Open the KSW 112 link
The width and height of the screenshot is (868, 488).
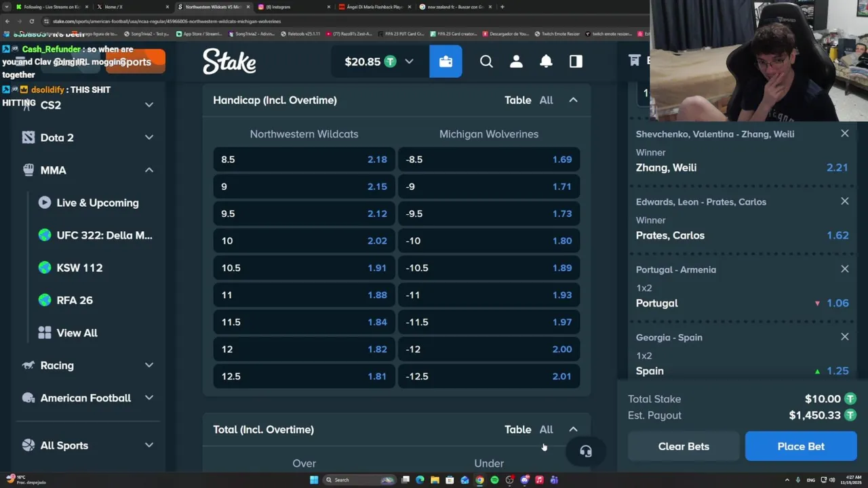79,268
